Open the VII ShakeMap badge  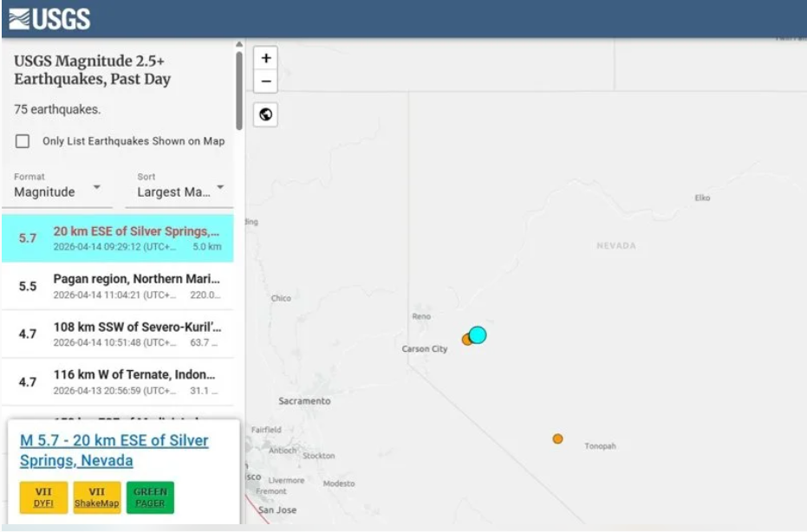coord(97,497)
